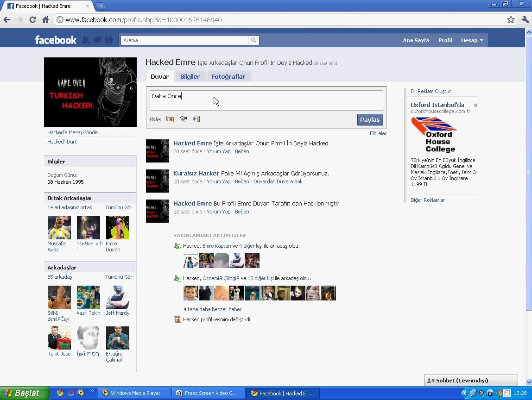This screenshot has width=532, height=400.
Task: Switch to Windows Media Player taskbar button
Action: (x=133, y=393)
